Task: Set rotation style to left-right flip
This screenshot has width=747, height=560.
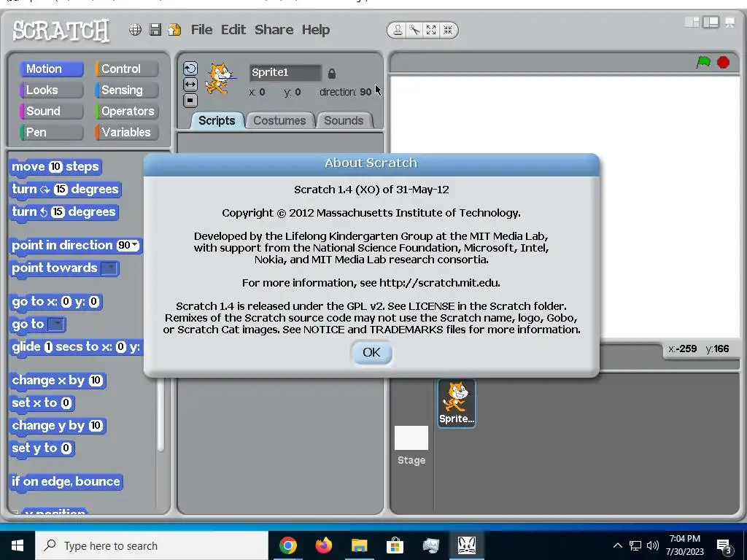Action: pyautogui.click(x=190, y=85)
